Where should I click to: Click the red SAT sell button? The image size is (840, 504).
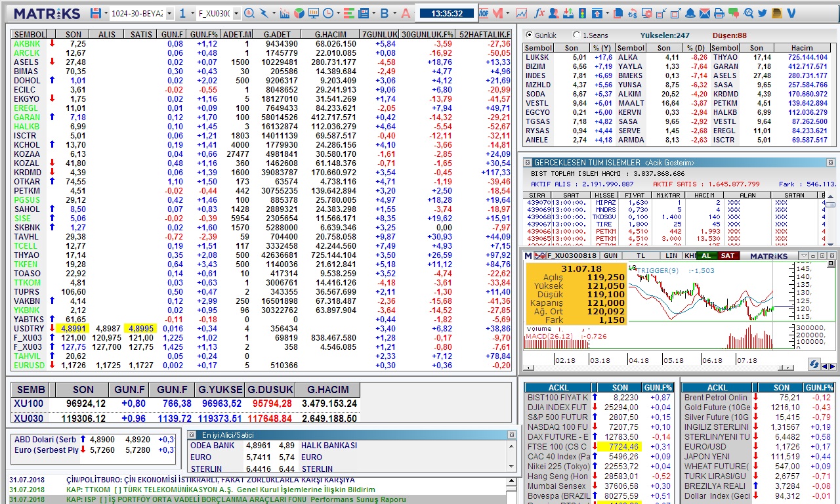728,256
